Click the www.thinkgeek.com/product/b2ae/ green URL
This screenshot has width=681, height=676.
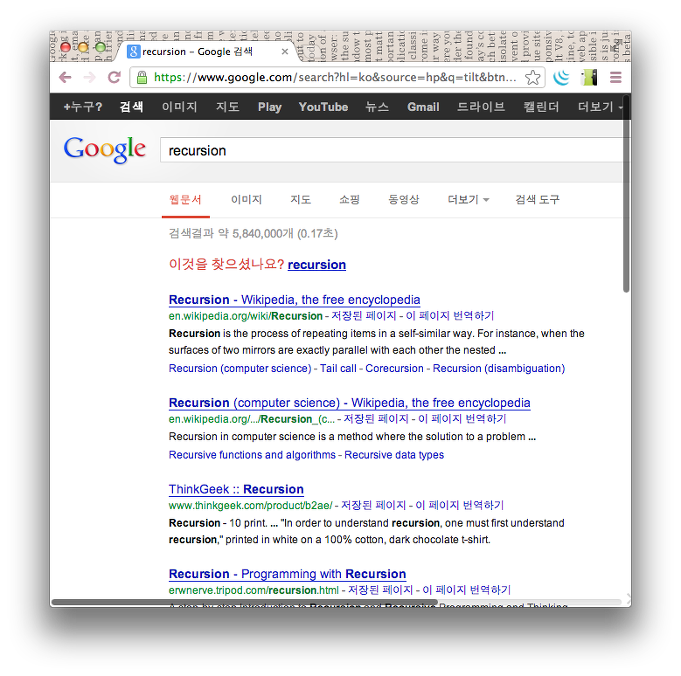pyautogui.click(x=250, y=505)
